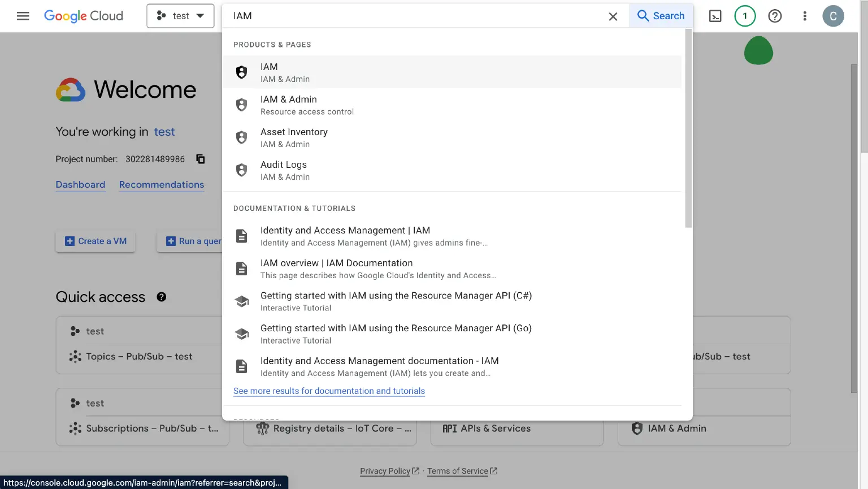This screenshot has width=868, height=489.
Task: Open the help question mark menu
Action: (x=775, y=16)
